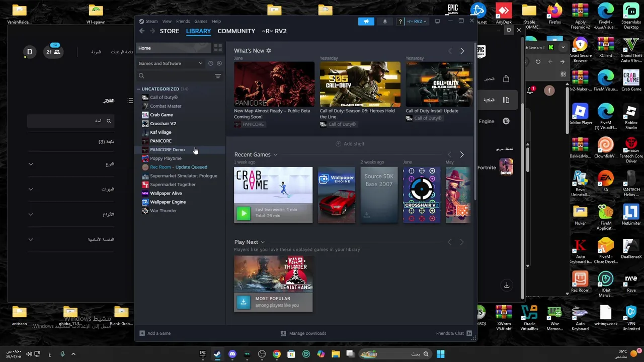
Task: Click the library search field
Action: (x=175, y=76)
